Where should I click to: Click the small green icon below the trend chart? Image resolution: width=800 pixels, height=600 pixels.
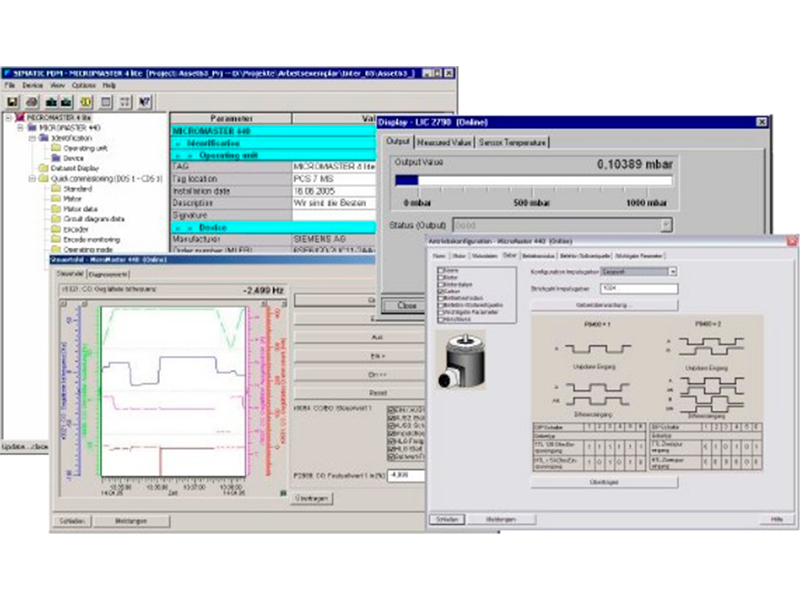pyautogui.click(x=283, y=493)
